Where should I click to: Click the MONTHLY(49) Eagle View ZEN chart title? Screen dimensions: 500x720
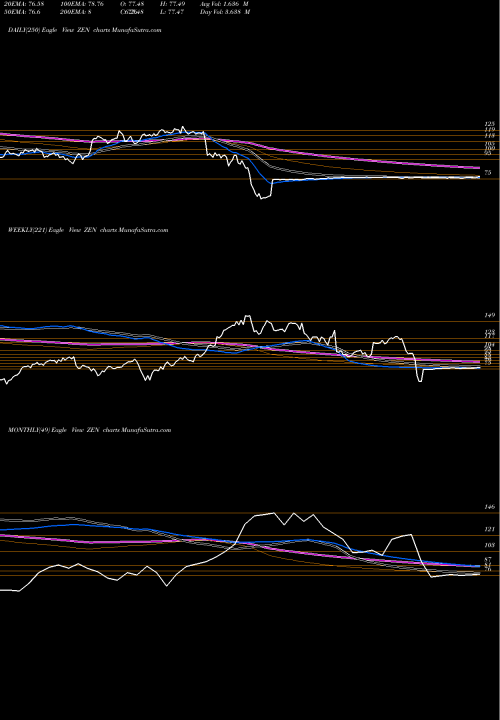(x=90, y=430)
